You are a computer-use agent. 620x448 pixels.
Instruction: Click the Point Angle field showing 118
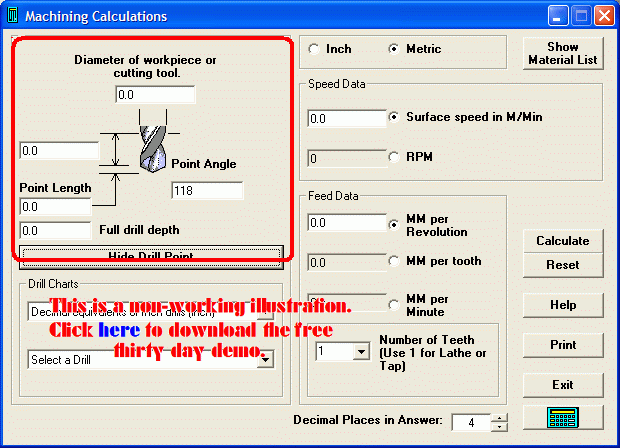point(207,191)
